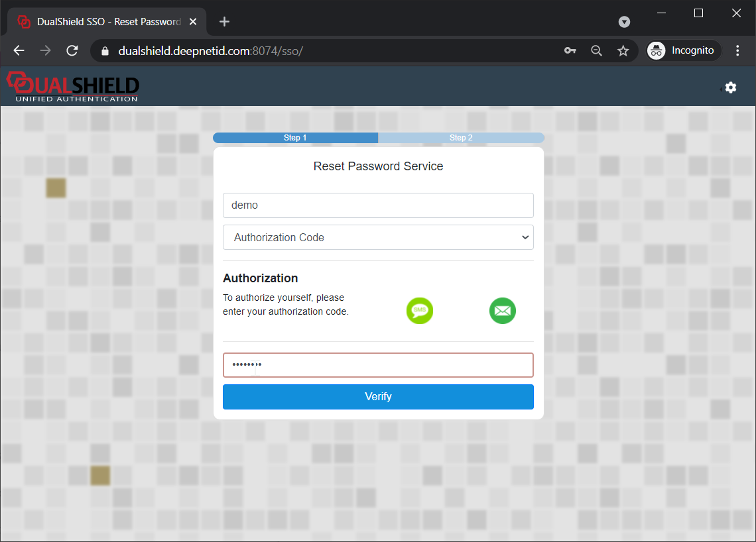The height and width of the screenshot is (542, 756).
Task: Click the green SMS authorization icon
Action: 419,311
